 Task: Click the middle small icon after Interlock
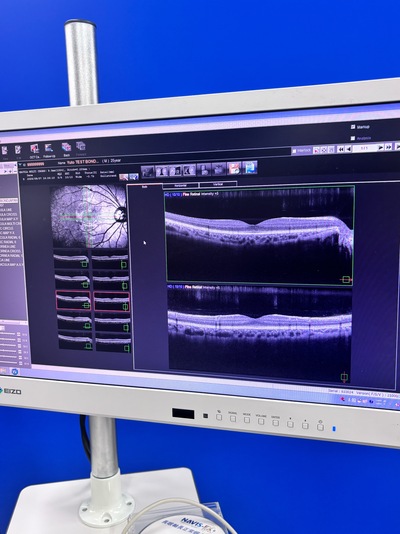[x=324, y=150]
